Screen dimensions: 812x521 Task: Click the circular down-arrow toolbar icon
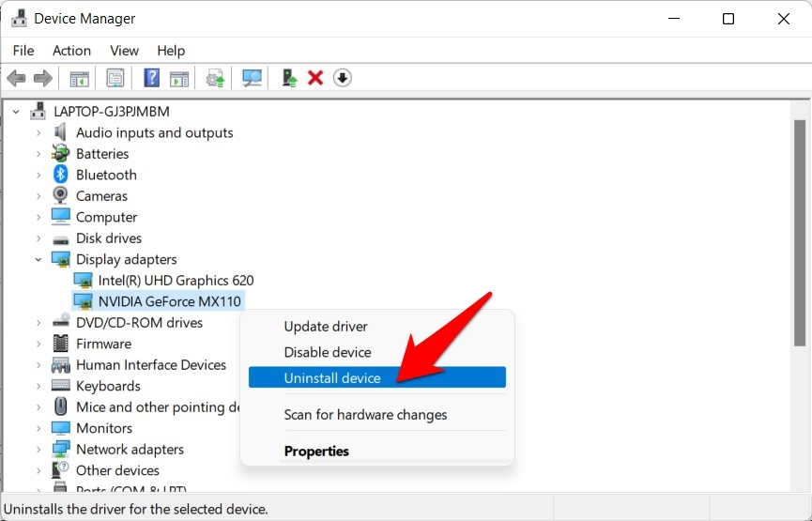point(342,78)
